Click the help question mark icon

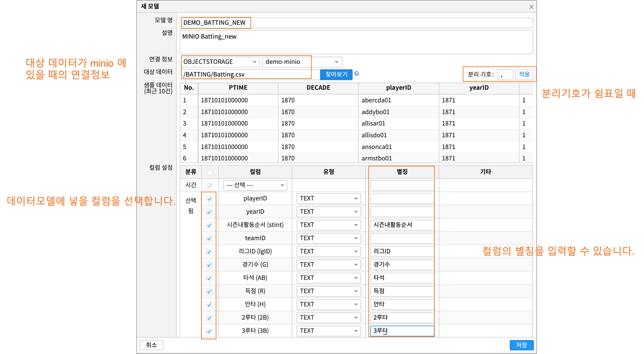(356, 74)
